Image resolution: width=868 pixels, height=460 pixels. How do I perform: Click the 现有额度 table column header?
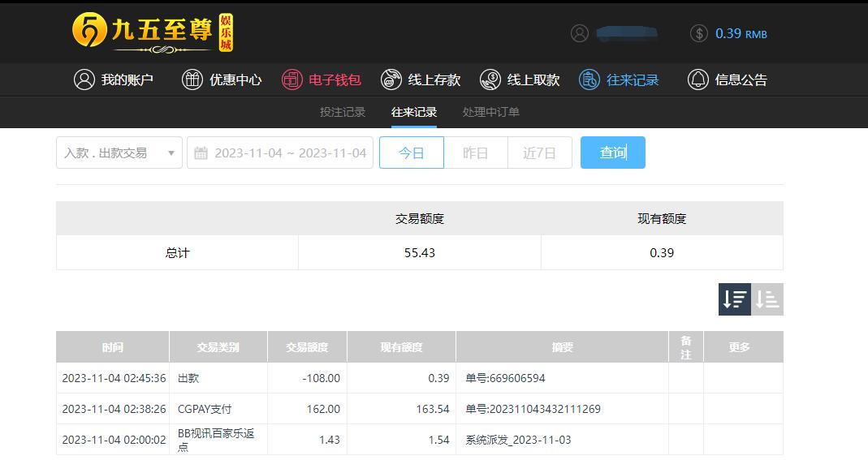401,347
